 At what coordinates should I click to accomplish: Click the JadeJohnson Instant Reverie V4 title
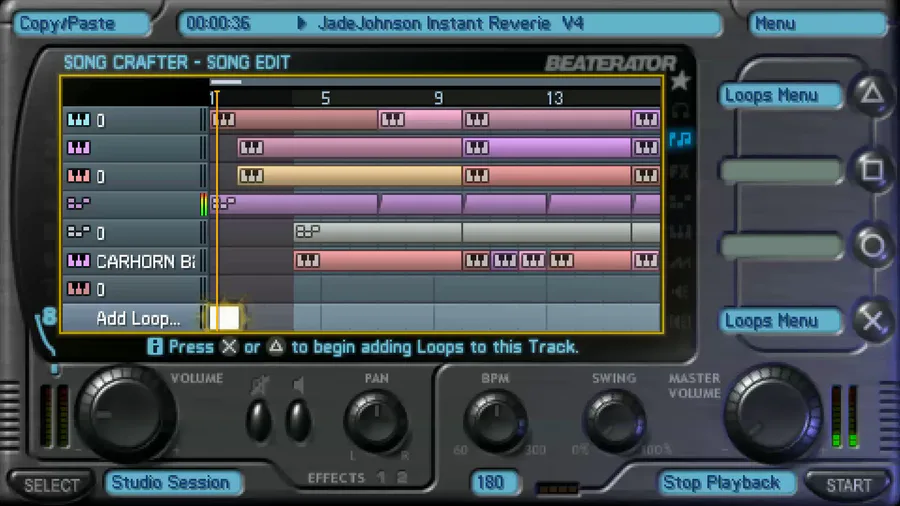pyautogui.click(x=451, y=24)
